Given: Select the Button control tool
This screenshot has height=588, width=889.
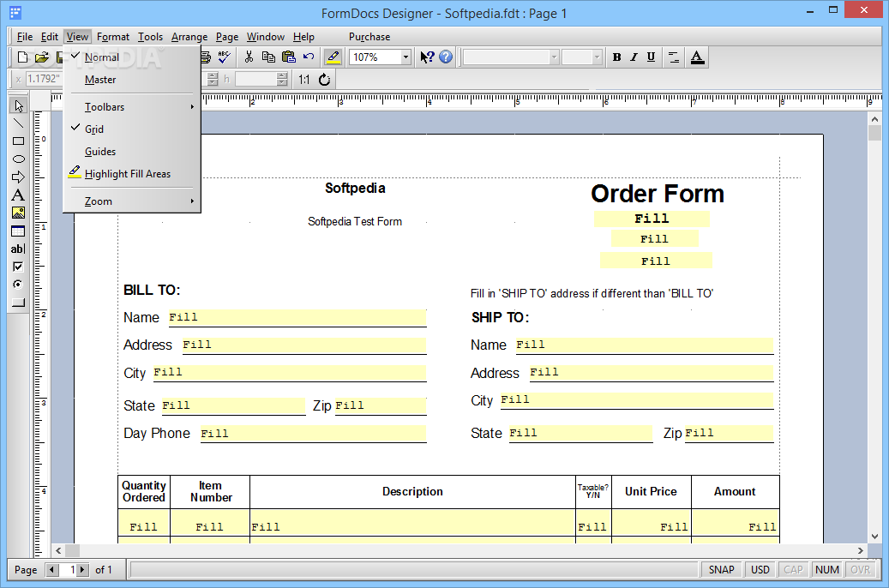Looking at the screenshot, I should [18, 303].
